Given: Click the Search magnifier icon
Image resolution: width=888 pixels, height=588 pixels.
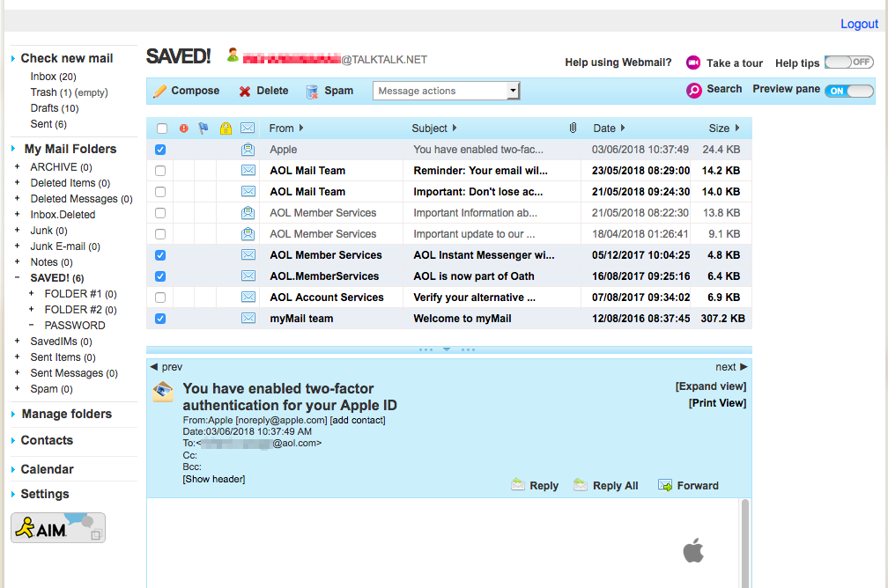Looking at the screenshot, I should pos(694,90).
